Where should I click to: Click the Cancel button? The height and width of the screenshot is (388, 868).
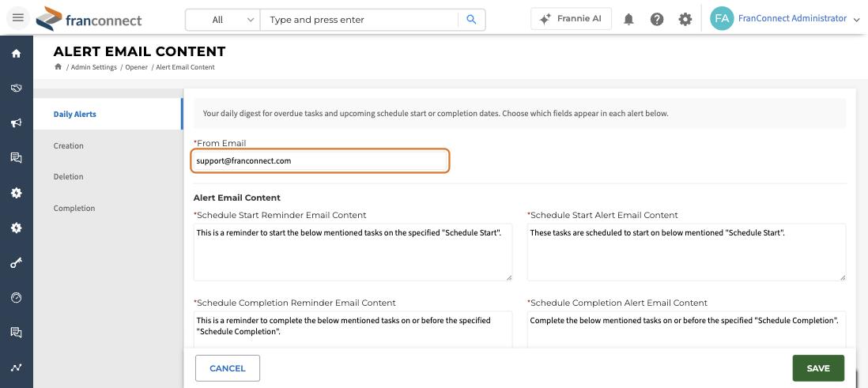coord(228,368)
